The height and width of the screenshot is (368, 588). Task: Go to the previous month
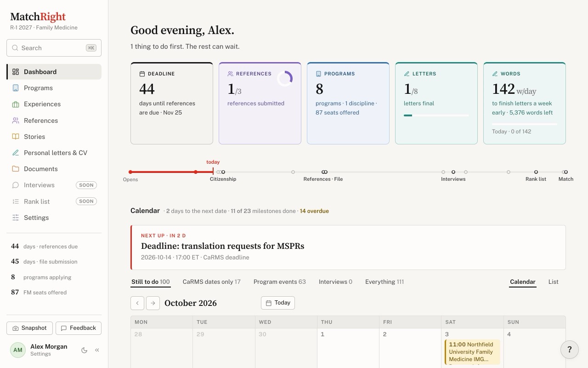pyautogui.click(x=137, y=303)
